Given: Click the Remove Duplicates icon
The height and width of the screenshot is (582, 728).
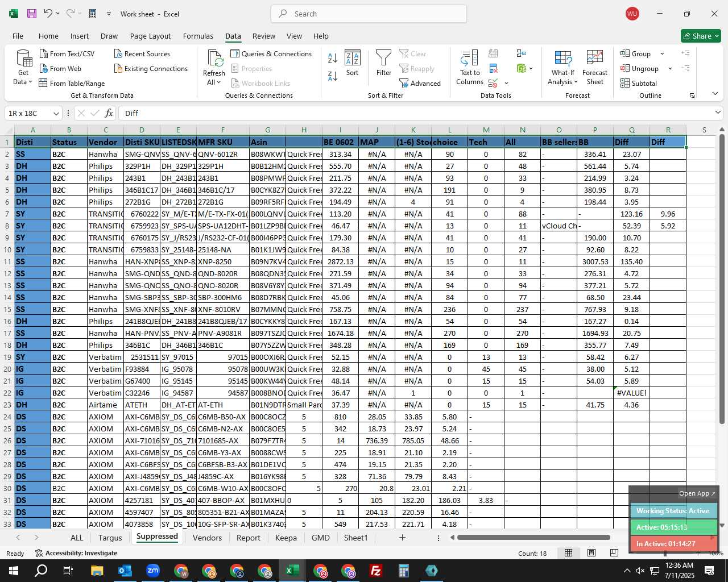Looking at the screenshot, I should (x=494, y=68).
